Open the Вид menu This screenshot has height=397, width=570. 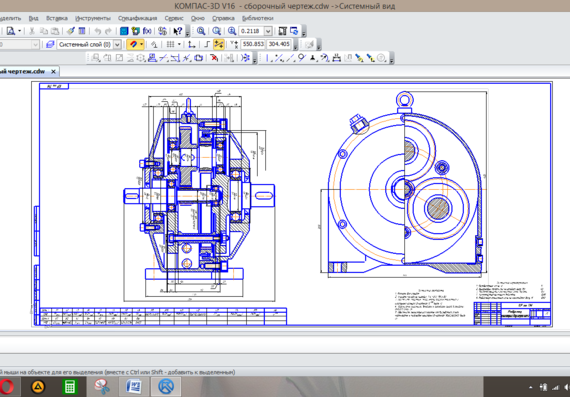pos(33,18)
